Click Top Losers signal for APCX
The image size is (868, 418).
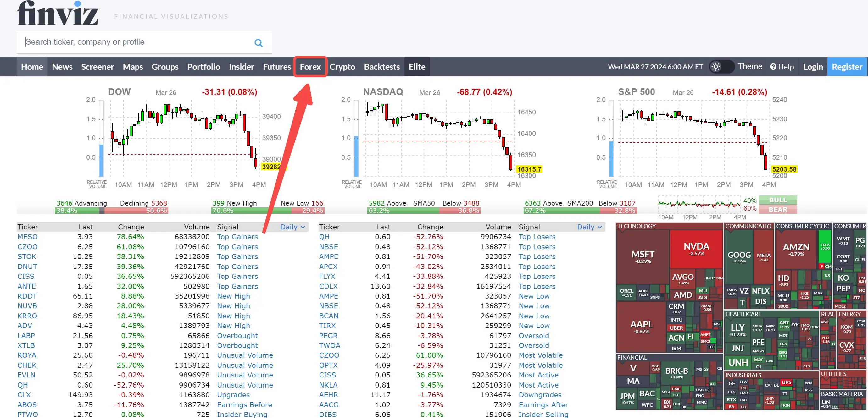coord(537,267)
